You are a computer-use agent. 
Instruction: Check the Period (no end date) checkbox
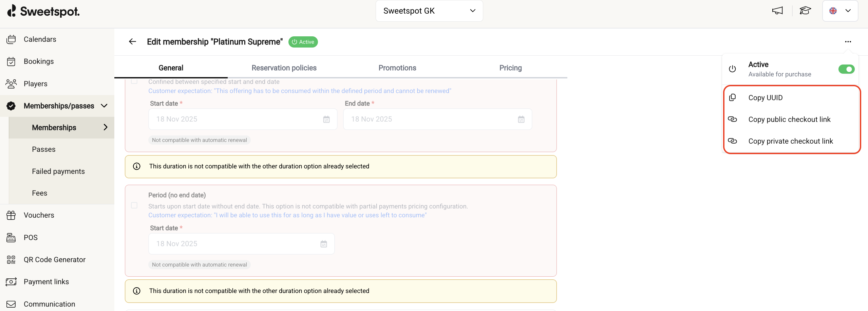134,205
